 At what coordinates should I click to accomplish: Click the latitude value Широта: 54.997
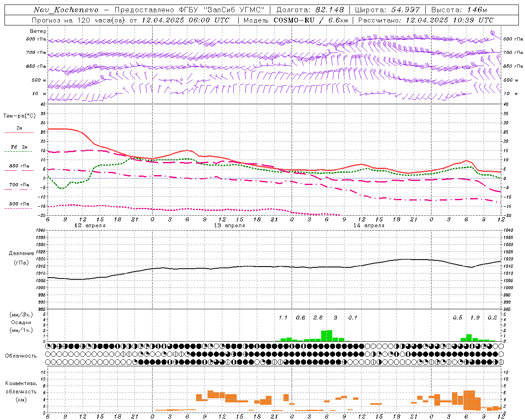click(388, 10)
